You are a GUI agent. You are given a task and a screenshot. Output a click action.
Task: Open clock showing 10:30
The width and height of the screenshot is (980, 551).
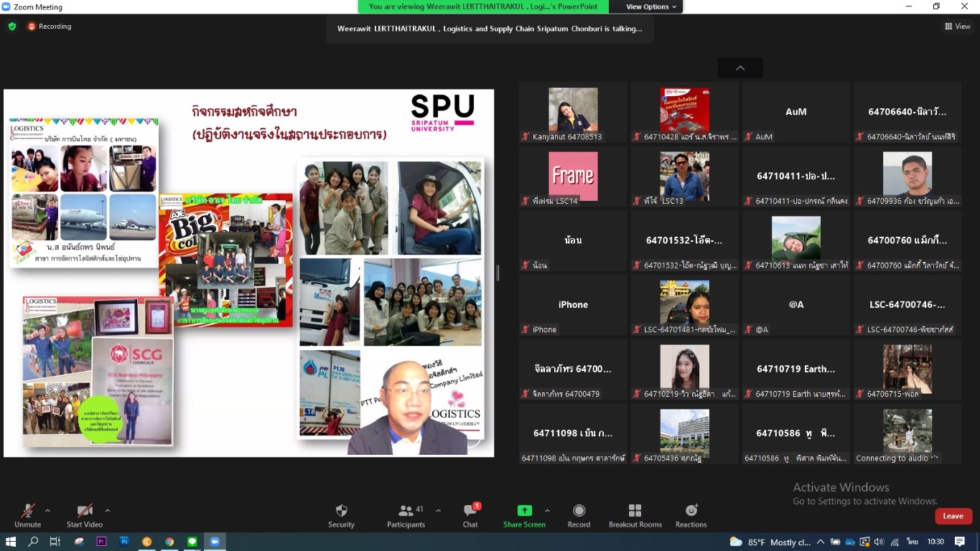click(935, 542)
